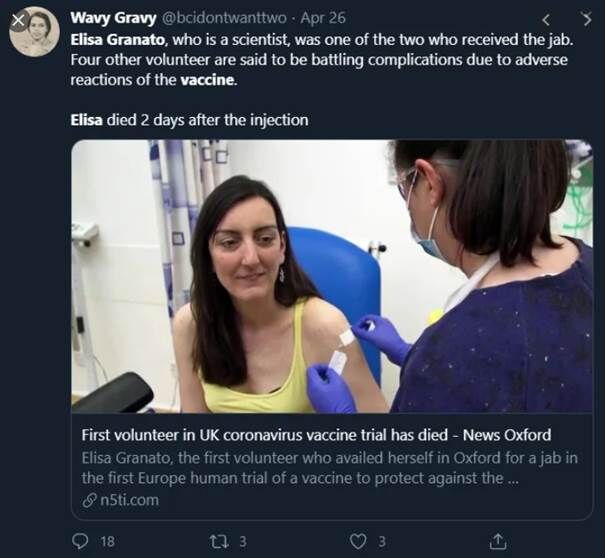Click 'Elisa died 2 days after' line

coord(189,120)
